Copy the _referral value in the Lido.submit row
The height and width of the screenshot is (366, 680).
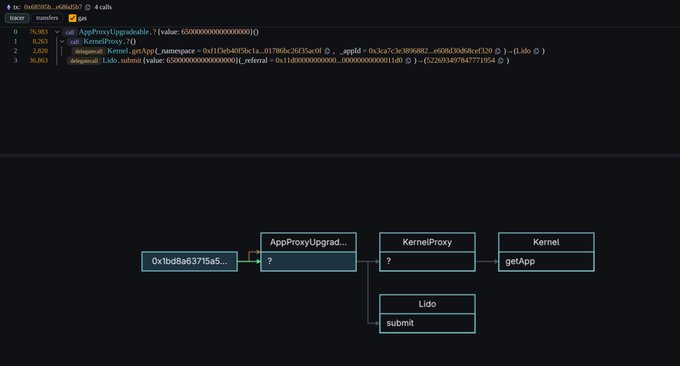[x=408, y=61]
